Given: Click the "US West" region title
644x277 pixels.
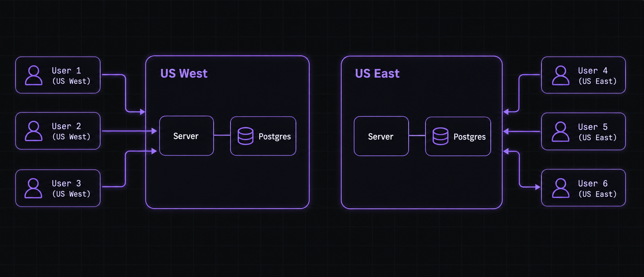Looking at the screenshot, I should [x=184, y=73].
